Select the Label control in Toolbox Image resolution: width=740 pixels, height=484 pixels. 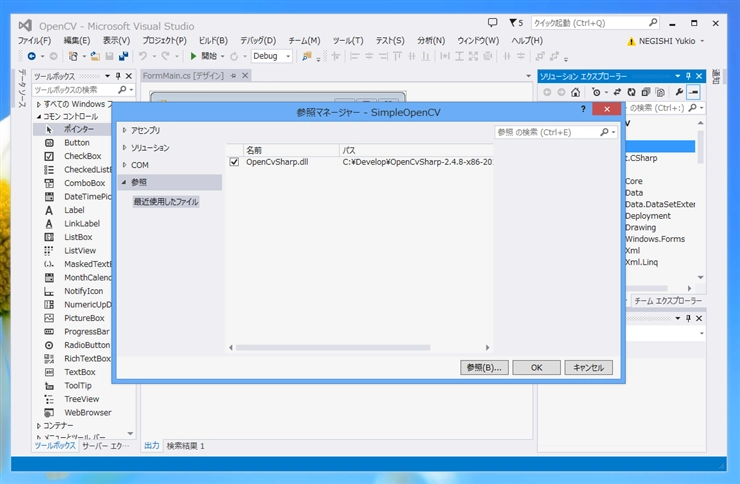(x=72, y=210)
